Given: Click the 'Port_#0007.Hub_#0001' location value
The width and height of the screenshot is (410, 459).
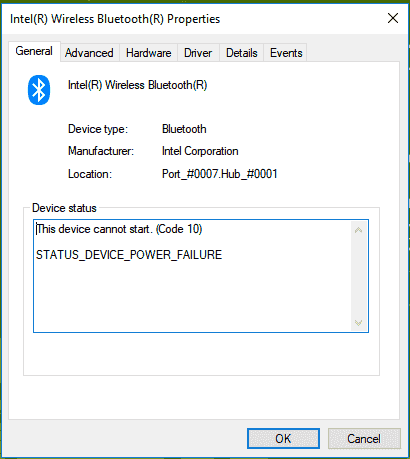Looking at the screenshot, I should 220,174.
